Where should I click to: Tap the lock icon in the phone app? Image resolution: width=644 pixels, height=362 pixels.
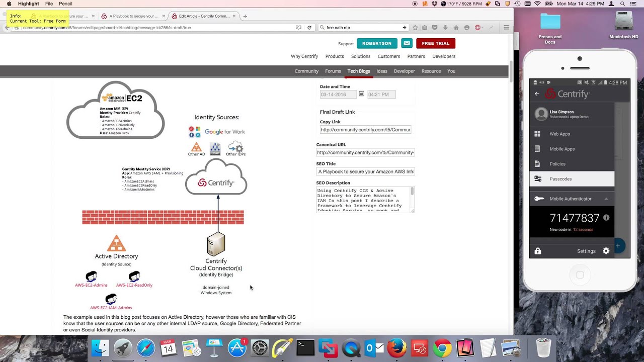click(538, 251)
